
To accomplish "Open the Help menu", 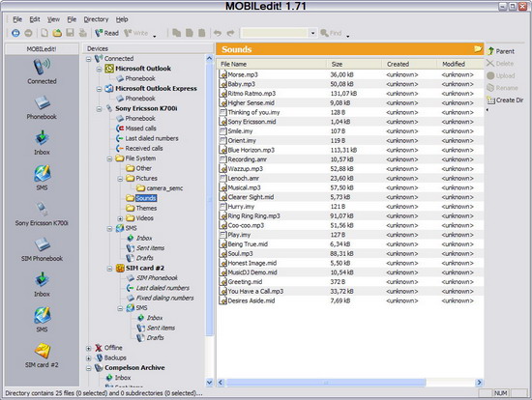I will pyautogui.click(x=122, y=19).
